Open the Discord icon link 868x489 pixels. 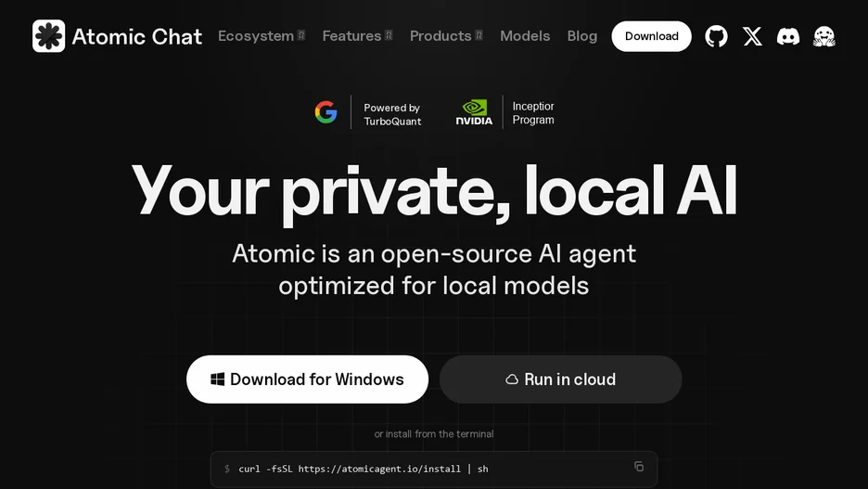click(x=788, y=36)
